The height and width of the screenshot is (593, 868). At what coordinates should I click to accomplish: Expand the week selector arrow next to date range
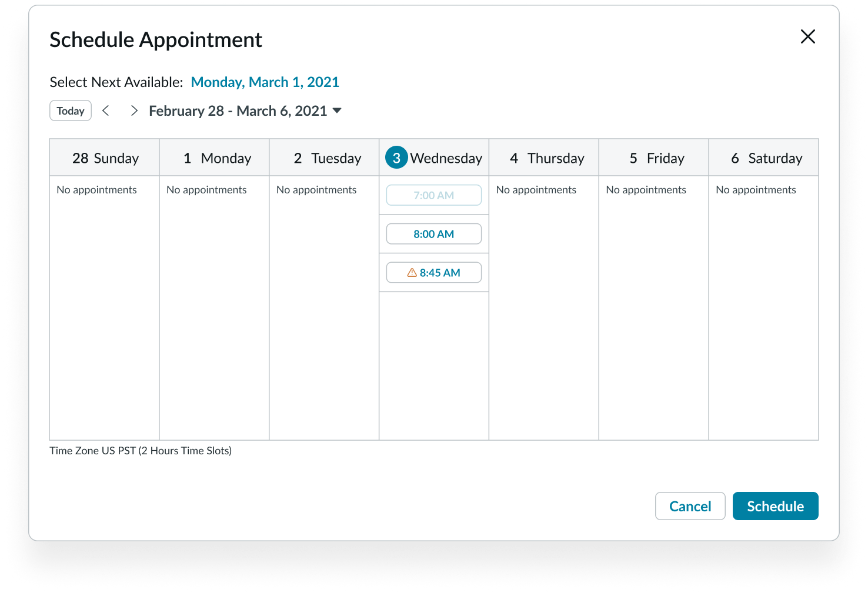tap(338, 110)
